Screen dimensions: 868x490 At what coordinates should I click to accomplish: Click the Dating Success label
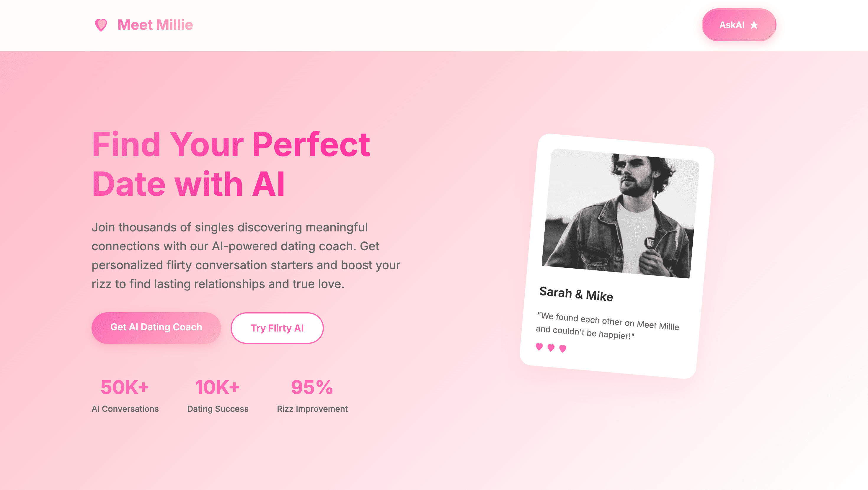(218, 409)
